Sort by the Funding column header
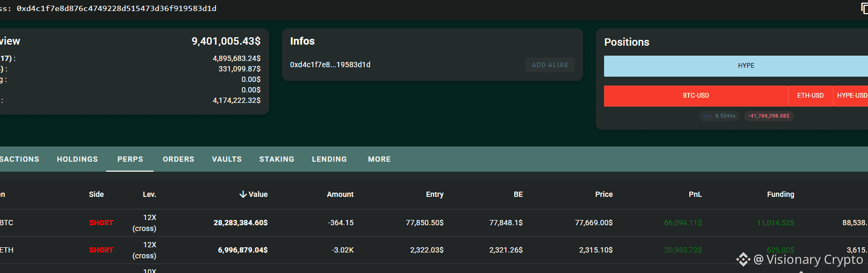 coord(780,194)
